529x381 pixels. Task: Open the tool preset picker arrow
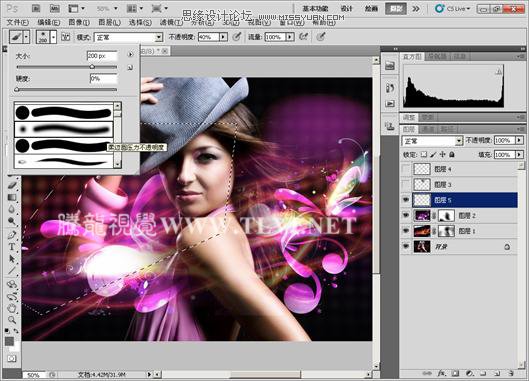(27, 36)
